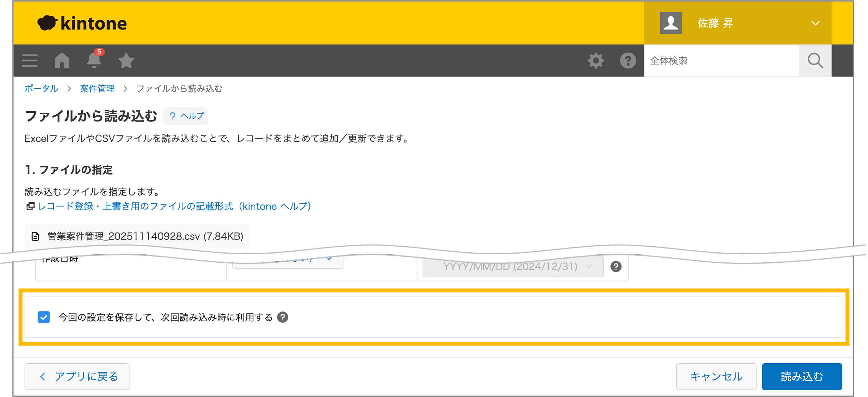Click help icon beside the date format dropdown
Viewport: 868px width, 397px height.
(616, 267)
